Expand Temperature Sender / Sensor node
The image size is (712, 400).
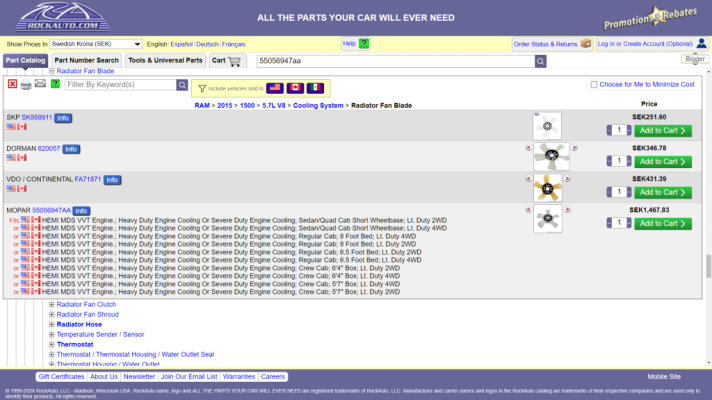point(51,335)
